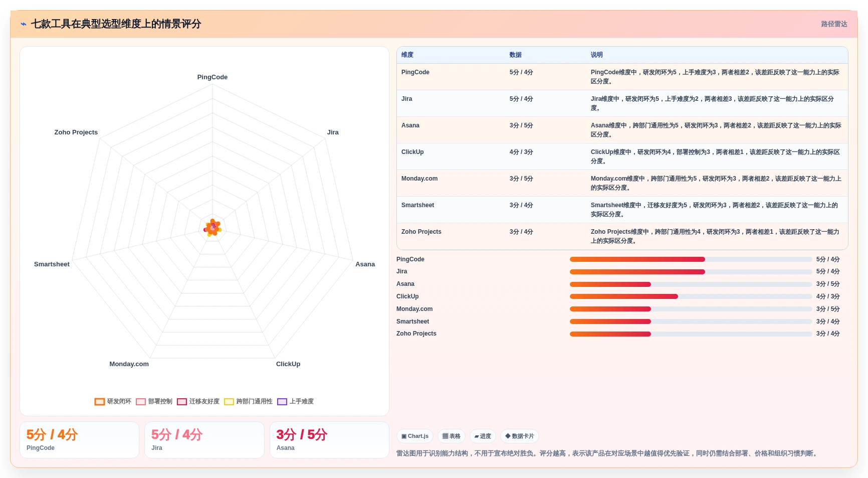Click the radar chart data cluster at center
The width and height of the screenshot is (868, 478).
pos(212,228)
